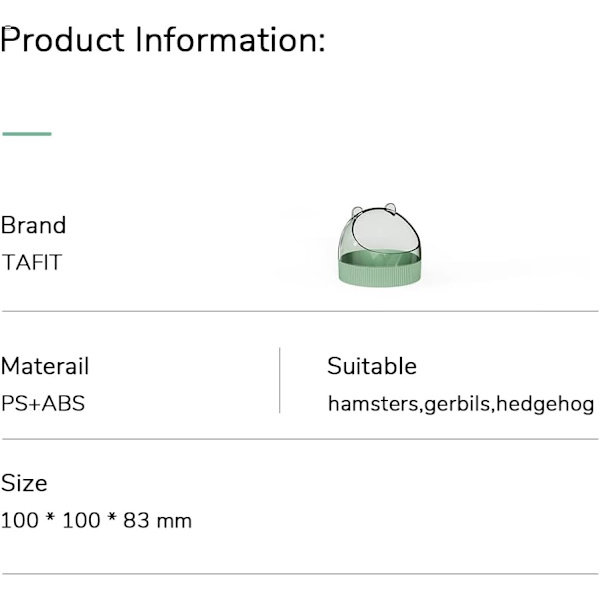
Task: Click the vertical divider between Materail and Suitable
Action: [x=280, y=380]
